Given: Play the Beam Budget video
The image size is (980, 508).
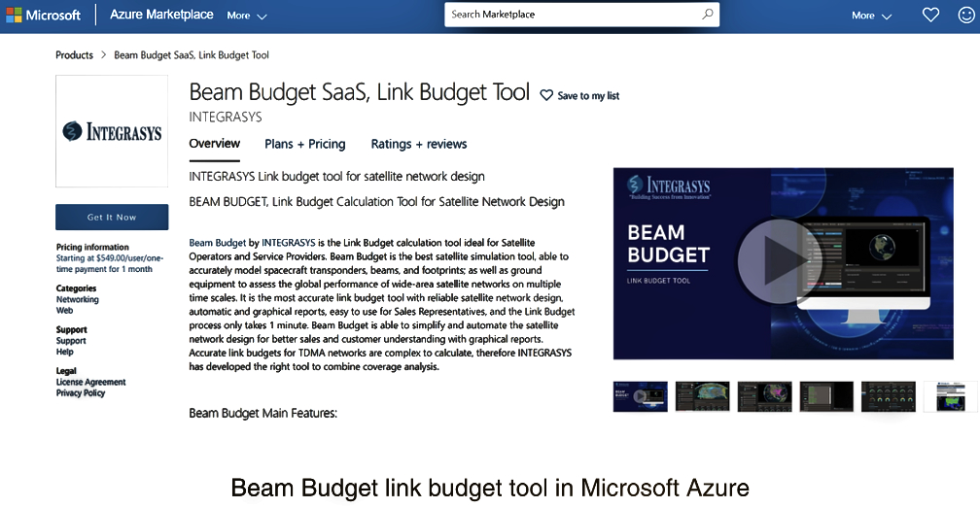Looking at the screenshot, I should [x=779, y=261].
